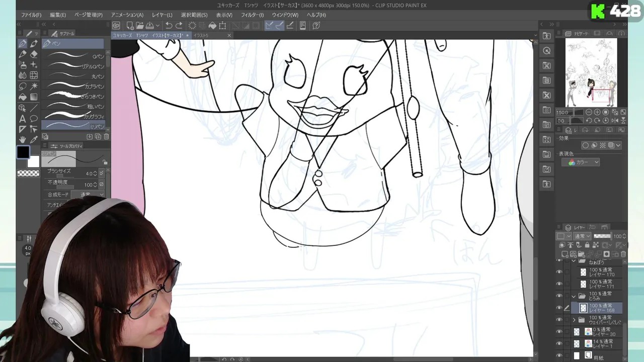Select the カリグラフィ sub tool

pos(73,116)
